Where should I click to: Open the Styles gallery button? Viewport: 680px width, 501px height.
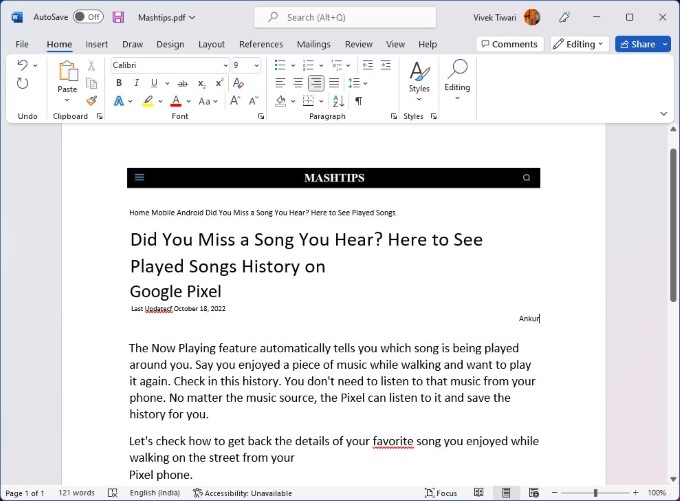coord(419,82)
